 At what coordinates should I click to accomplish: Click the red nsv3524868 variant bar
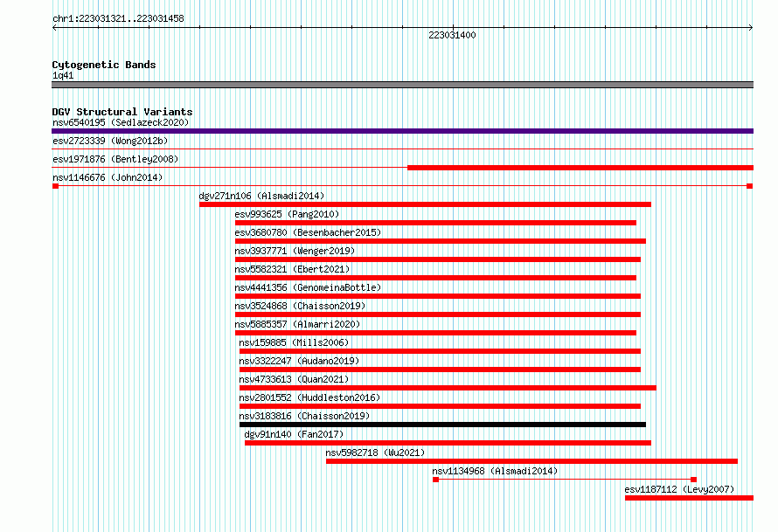point(438,314)
